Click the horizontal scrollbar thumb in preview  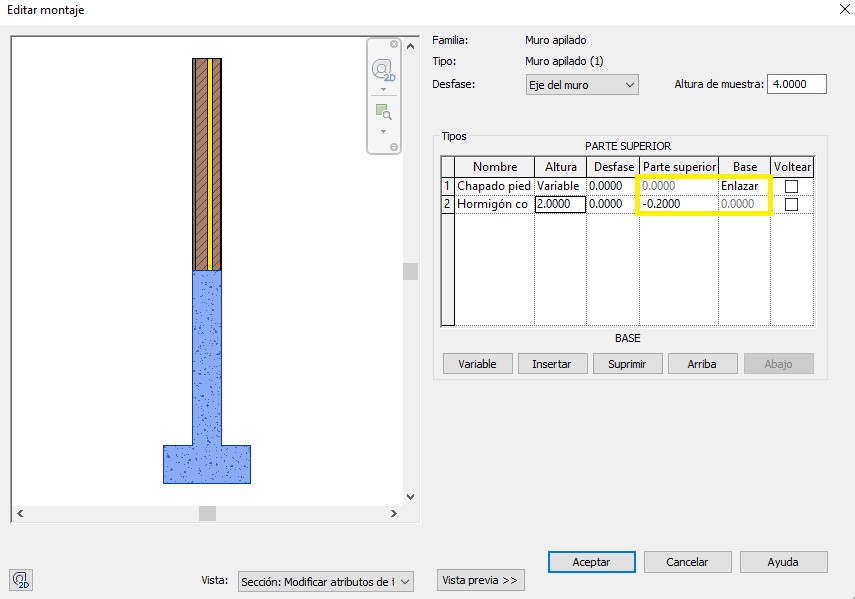(207, 513)
